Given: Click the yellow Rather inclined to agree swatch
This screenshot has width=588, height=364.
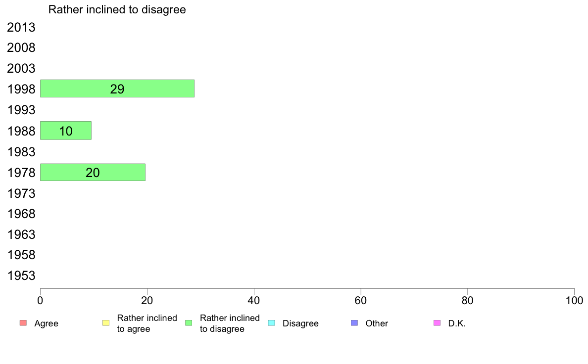Looking at the screenshot, I should click(106, 323).
